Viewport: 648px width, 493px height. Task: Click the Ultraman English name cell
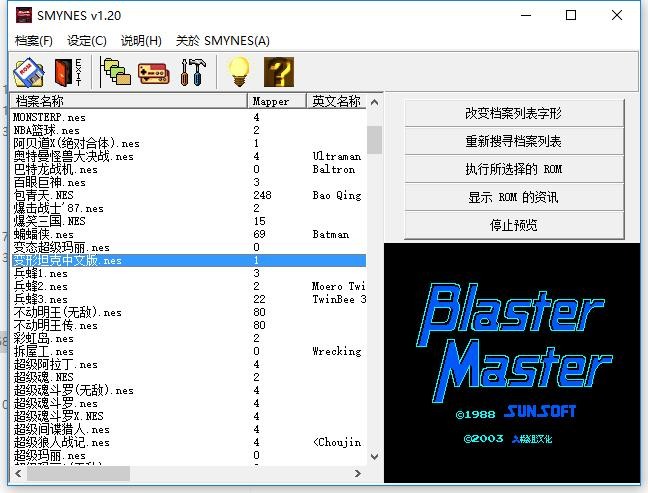(x=337, y=156)
